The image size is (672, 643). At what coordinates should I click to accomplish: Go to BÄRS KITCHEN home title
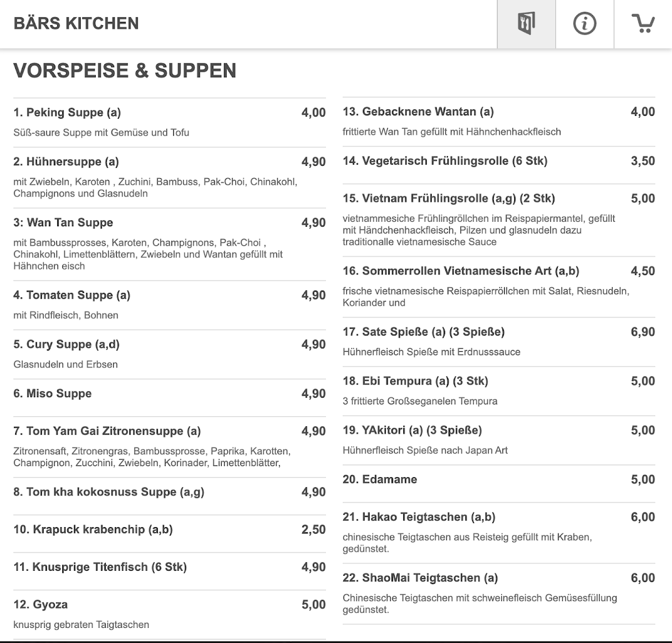point(76,24)
